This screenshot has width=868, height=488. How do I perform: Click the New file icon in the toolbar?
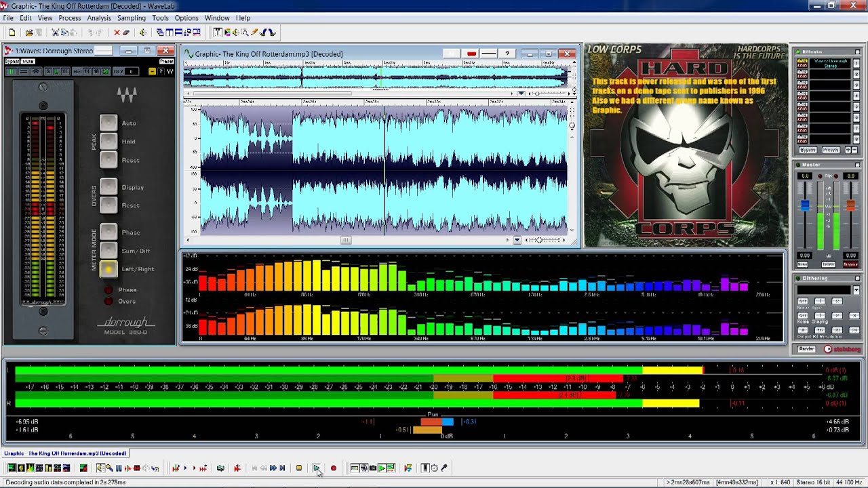tap(12, 32)
